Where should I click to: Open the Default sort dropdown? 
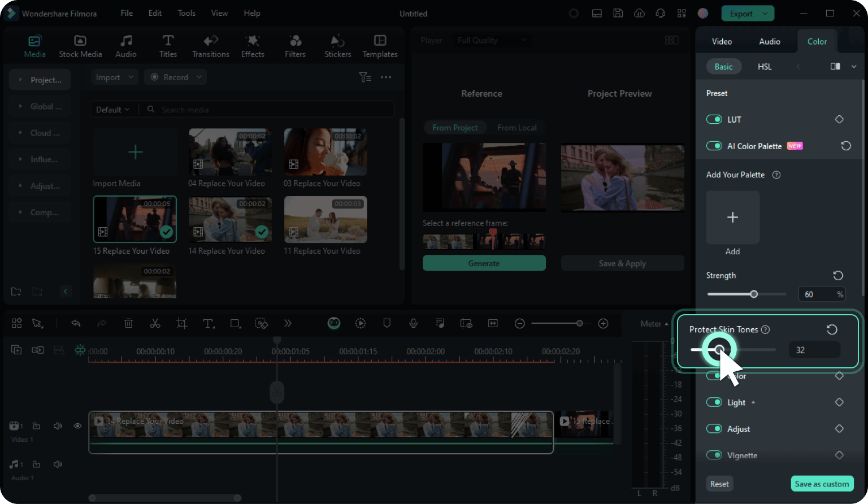pos(112,110)
